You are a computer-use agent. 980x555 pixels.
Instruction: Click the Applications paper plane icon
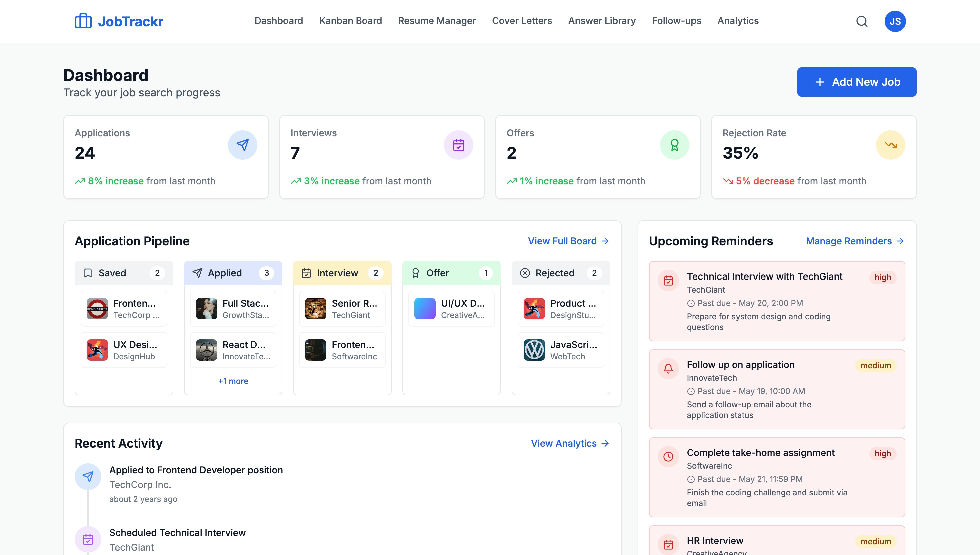pyautogui.click(x=242, y=145)
